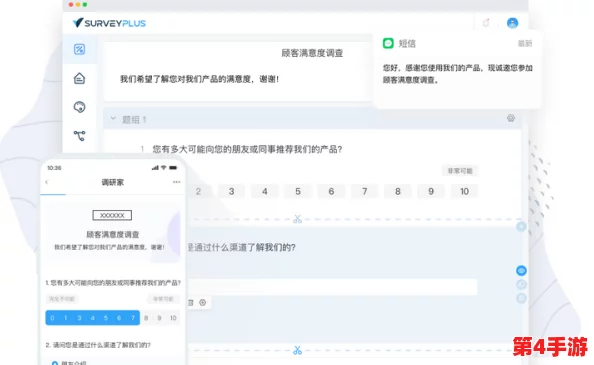Screen dimensions: 594x365
Task: Open the user avatar menu
Action: [x=512, y=23]
